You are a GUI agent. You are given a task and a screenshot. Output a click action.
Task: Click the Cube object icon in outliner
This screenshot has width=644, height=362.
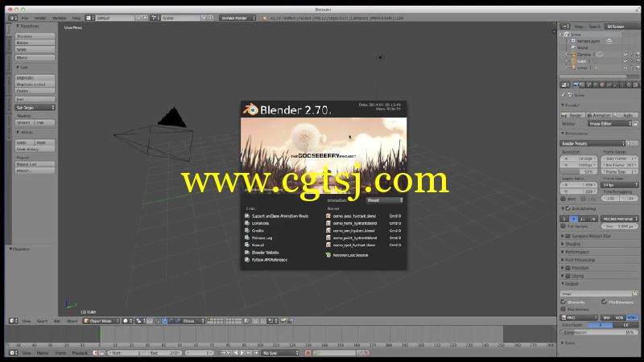point(574,61)
